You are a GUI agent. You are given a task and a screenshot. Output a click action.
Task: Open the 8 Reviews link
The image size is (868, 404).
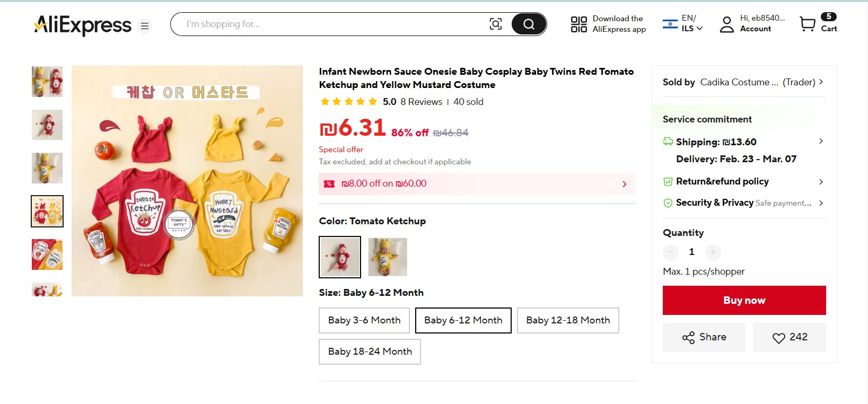pos(421,102)
